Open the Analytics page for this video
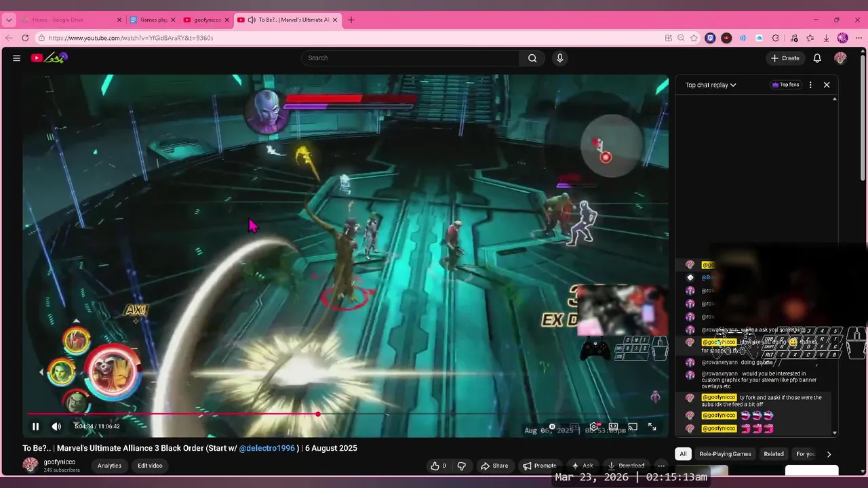868x488 pixels. (109, 466)
